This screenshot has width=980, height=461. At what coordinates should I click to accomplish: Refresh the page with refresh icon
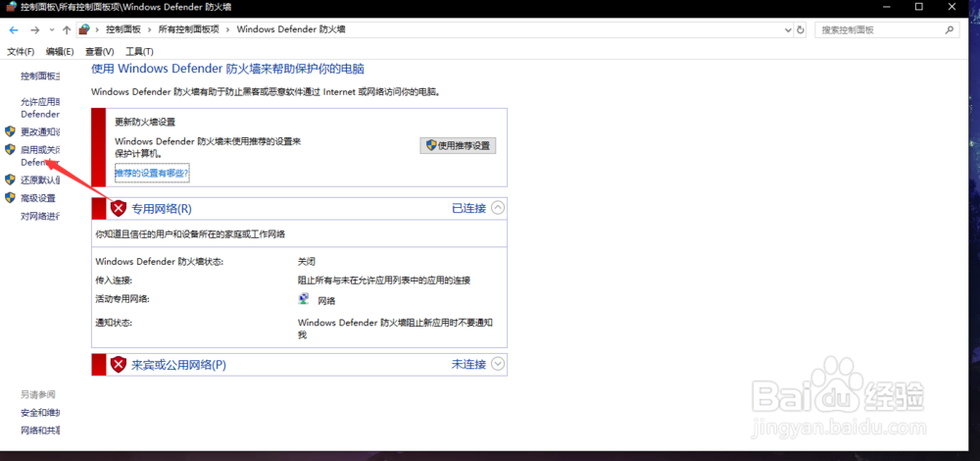801,29
